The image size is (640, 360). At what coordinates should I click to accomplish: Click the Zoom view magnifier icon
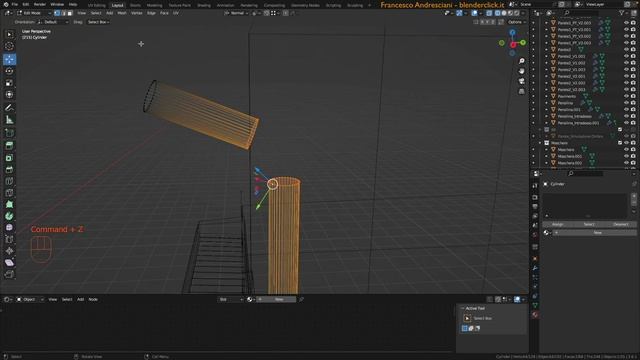(521, 61)
